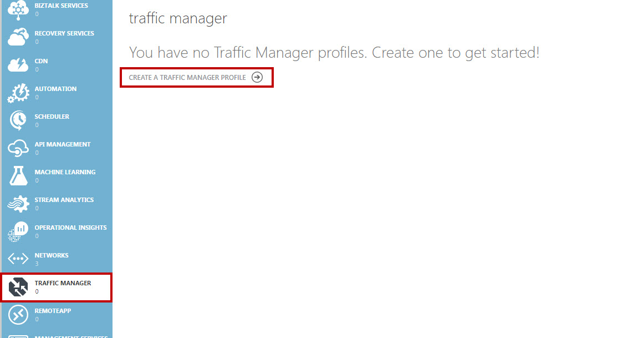This screenshot has width=644, height=338.
Task: Select the Operational Insights chart icon
Action: (18, 231)
